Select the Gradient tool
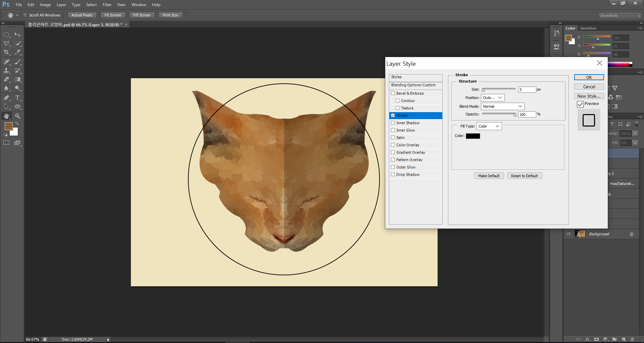The height and width of the screenshot is (343, 644). [17, 79]
